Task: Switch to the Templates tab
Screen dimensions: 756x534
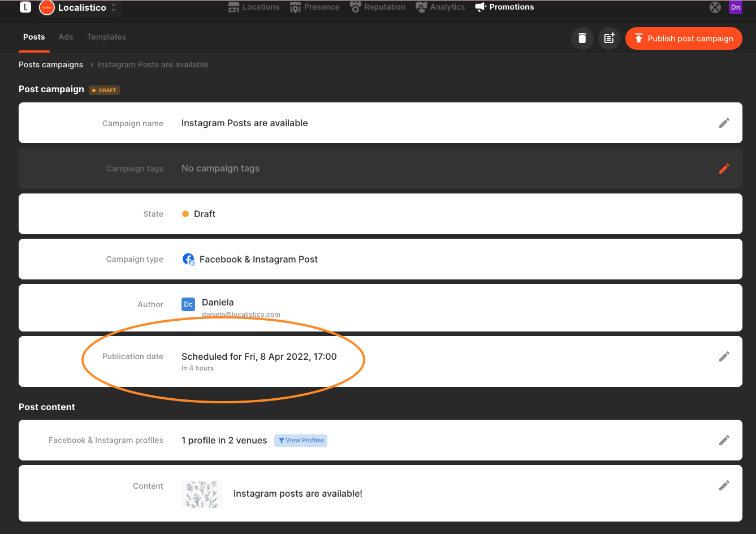Action: click(106, 37)
